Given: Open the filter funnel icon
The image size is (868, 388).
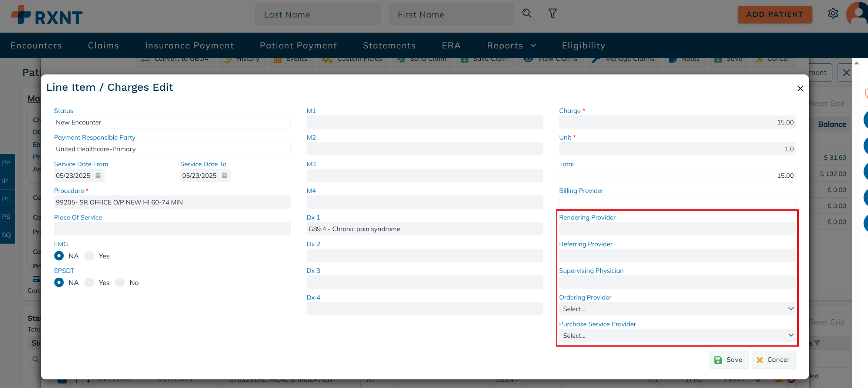Looking at the screenshot, I should [552, 14].
